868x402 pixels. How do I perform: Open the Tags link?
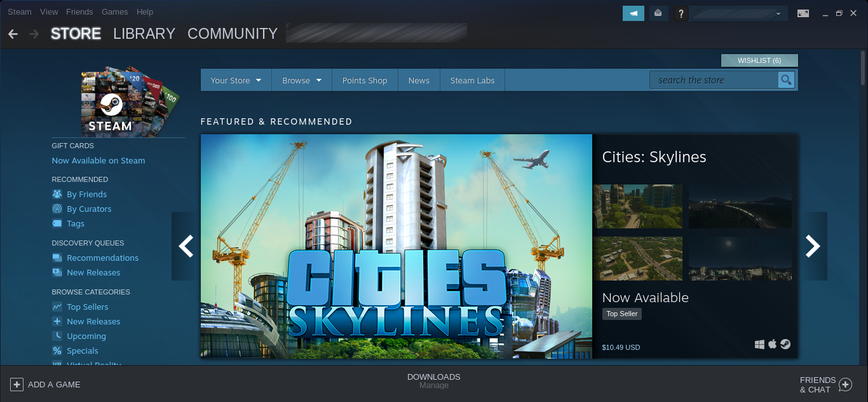(76, 223)
